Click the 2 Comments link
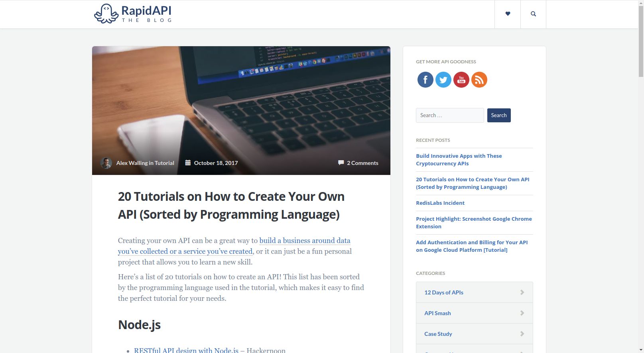 click(362, 163)
